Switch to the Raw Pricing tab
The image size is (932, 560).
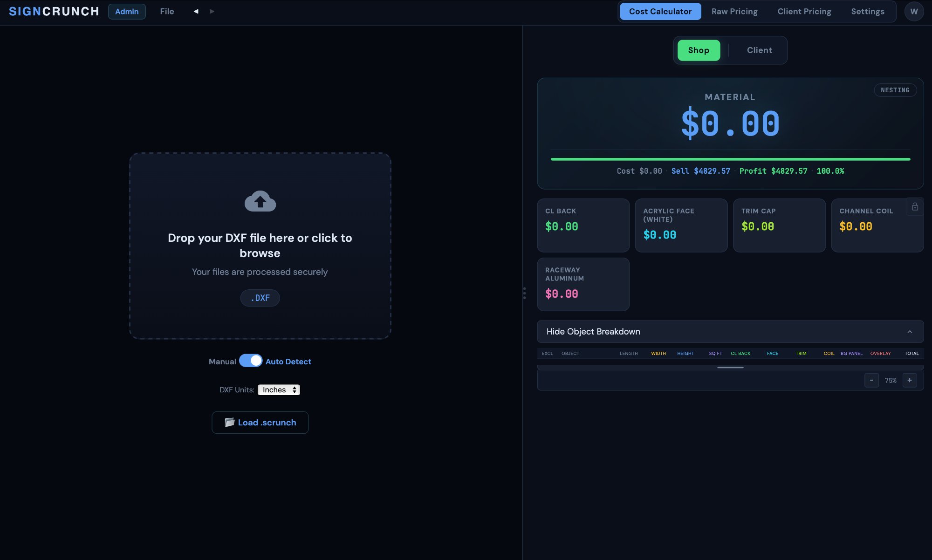734,11
